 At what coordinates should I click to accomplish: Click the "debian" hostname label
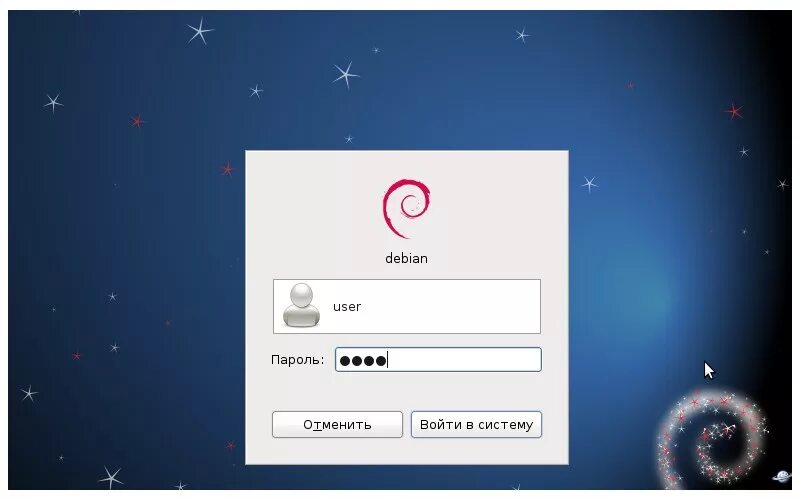(x=407, y=258)
